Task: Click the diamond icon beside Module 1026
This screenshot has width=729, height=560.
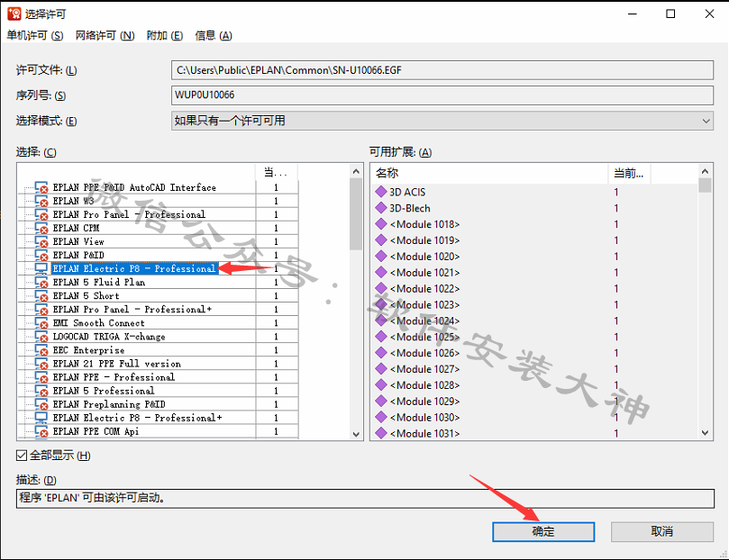Action: pyautogui.click(x=381, y=352)
